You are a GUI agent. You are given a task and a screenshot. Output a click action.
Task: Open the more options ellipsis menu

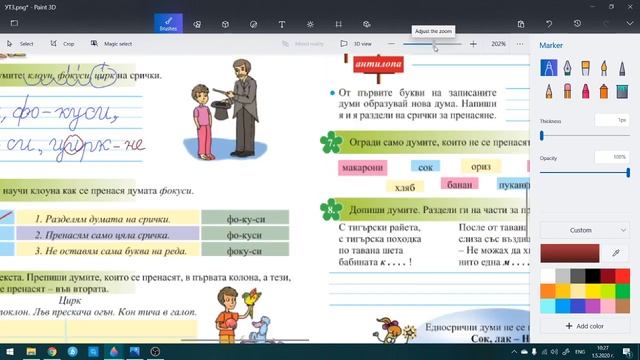click(x=520, y=44)
